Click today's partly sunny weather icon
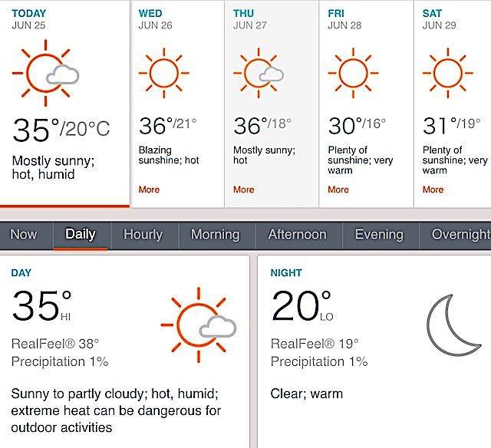 (x=46, y=73)
